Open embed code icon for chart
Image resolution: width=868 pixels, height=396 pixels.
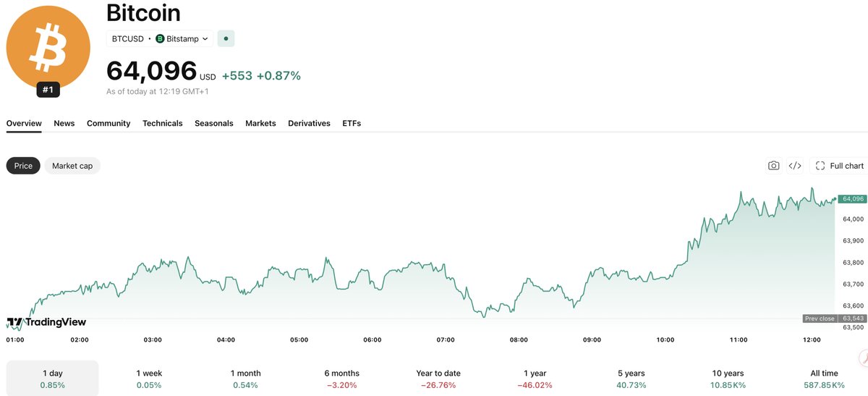coord(794,166)
